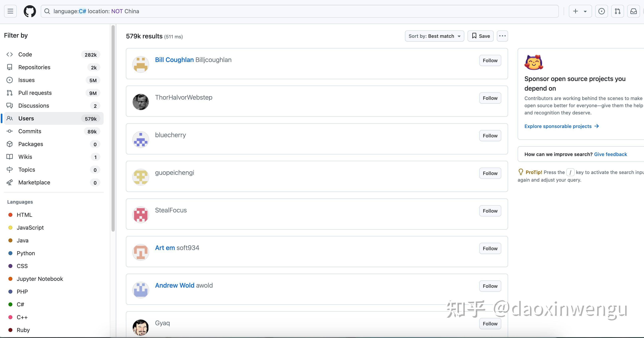The image size is (644, 338).
Task: Filter results by Code
Action: click(54, 55)
